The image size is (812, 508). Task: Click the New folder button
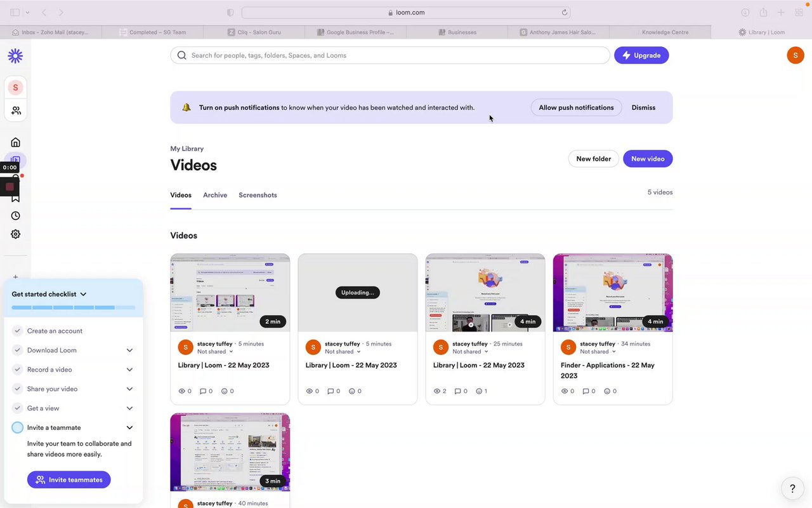(593, 159)
